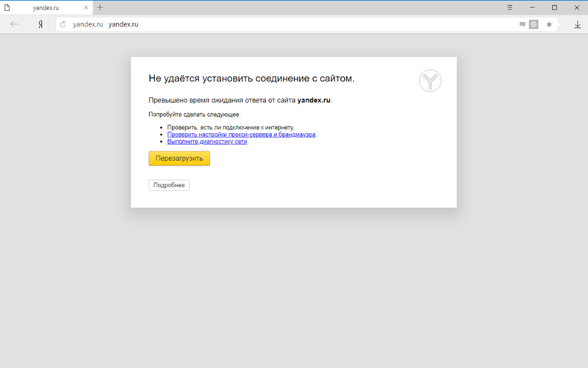
Task: Select the yandex.ru tab
Action: (46, 8)
